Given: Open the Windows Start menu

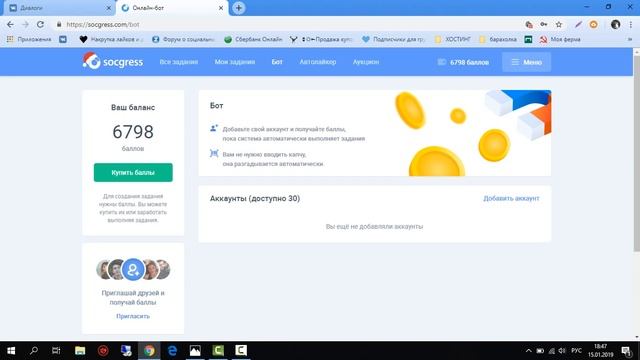Looking at the screenshot, I should [x=11, y=351].
